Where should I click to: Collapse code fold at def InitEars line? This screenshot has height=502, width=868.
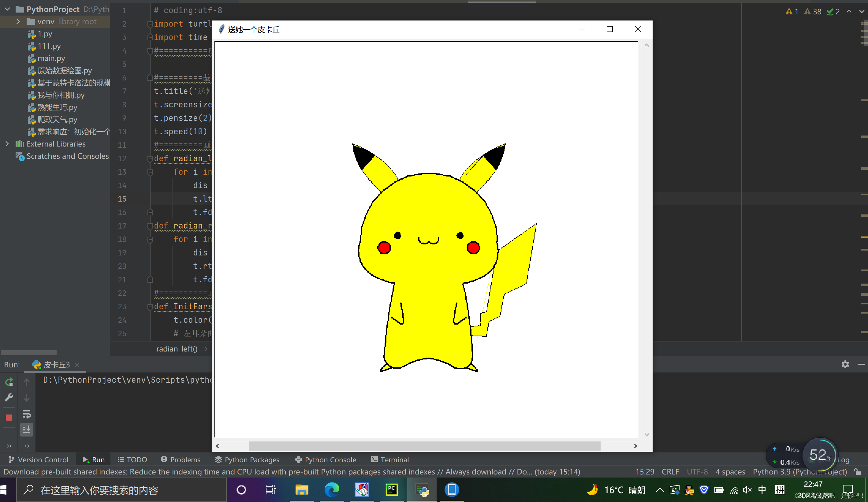150,307
